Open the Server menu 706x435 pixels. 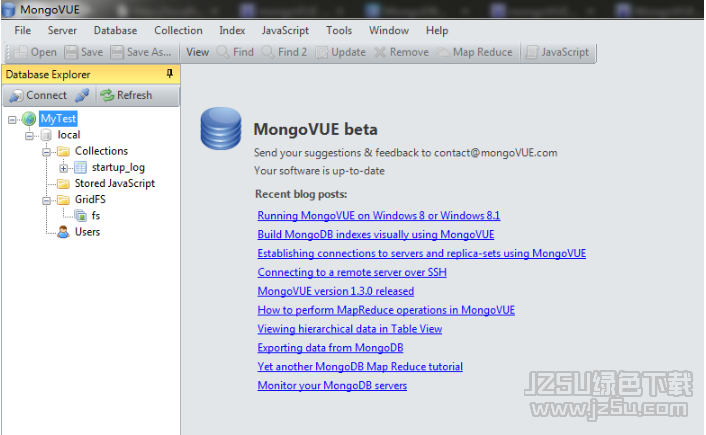[x=62, y=31]
